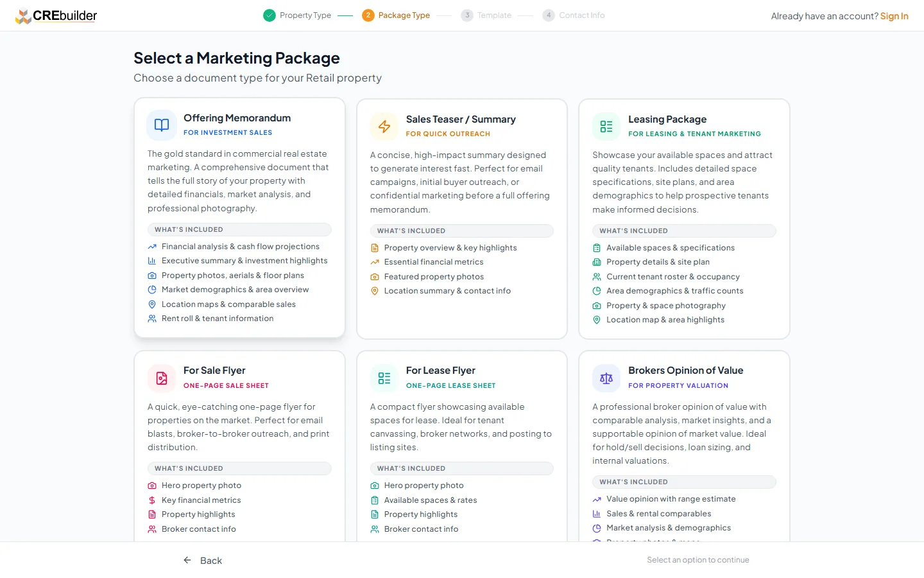Click the Back button

coord(202,560)
